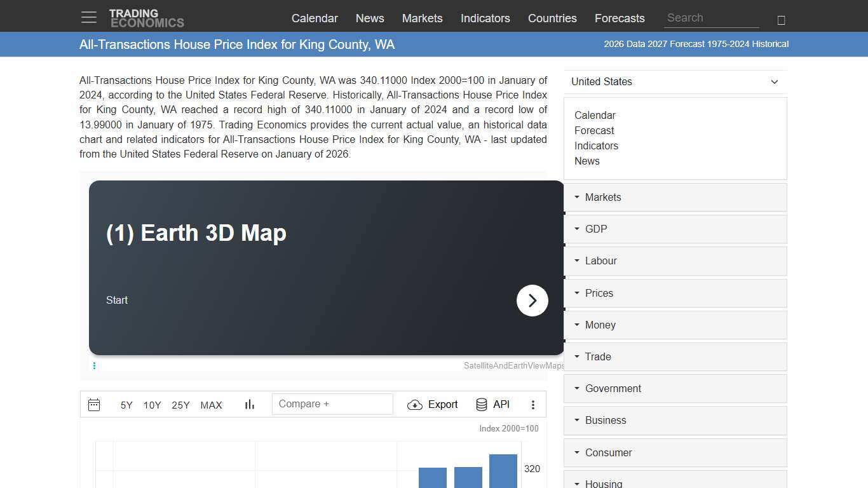Open the API database icon
868x488 pixels.
pos(482,405)
